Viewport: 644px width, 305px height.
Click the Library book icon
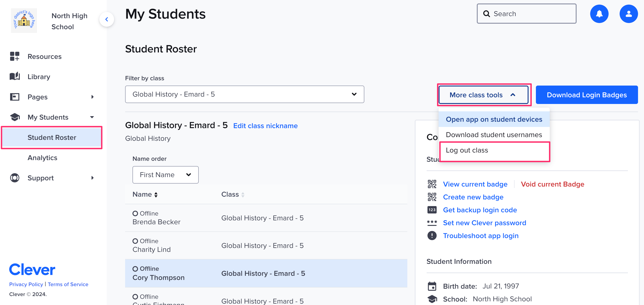[14, 76]
